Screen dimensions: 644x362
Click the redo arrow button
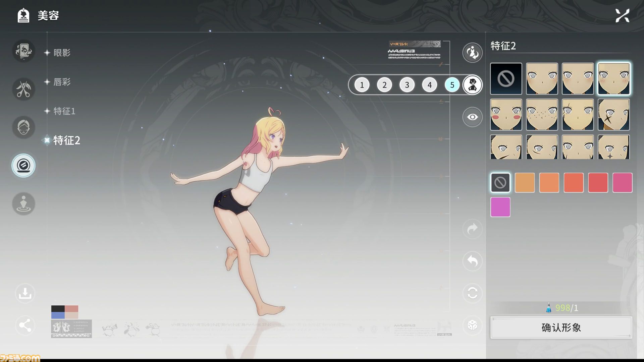point(472,229)
